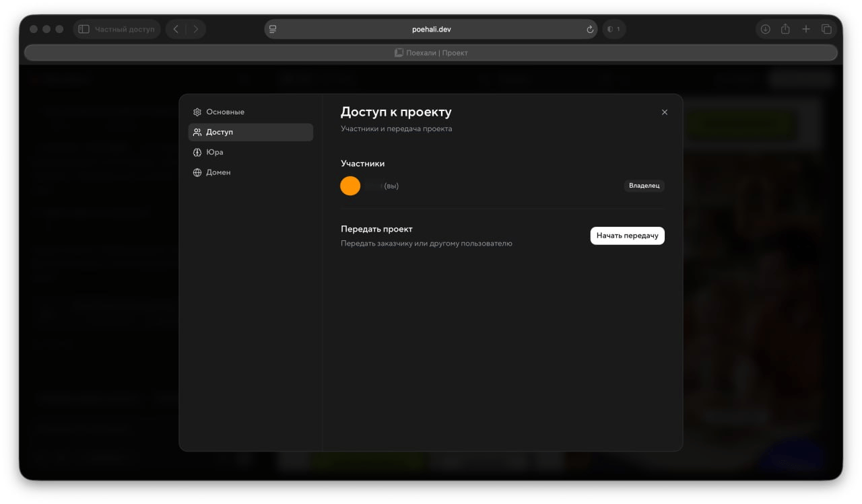Open a new tab with the plus icon
Image resolution: width=862 pixels, height=504 pixels.
[806, 29]
